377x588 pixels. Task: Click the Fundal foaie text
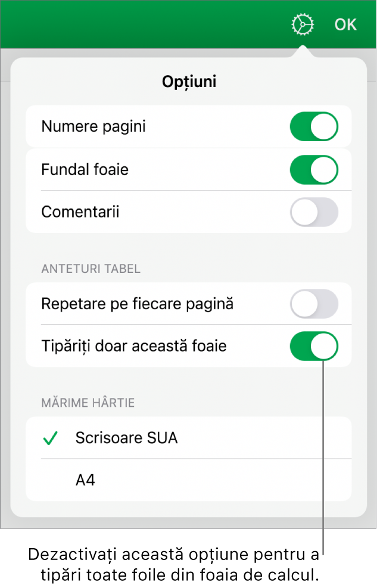coord(85,169)
